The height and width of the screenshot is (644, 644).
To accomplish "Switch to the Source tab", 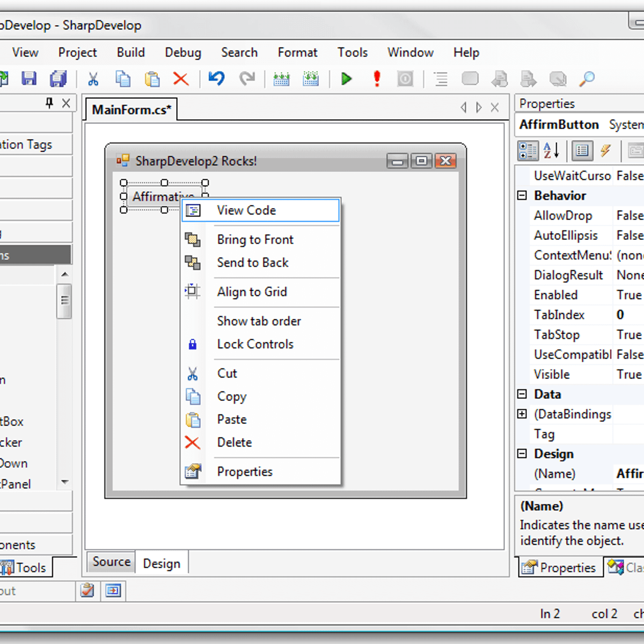I will pyautogui.click(x=112, y=562).
